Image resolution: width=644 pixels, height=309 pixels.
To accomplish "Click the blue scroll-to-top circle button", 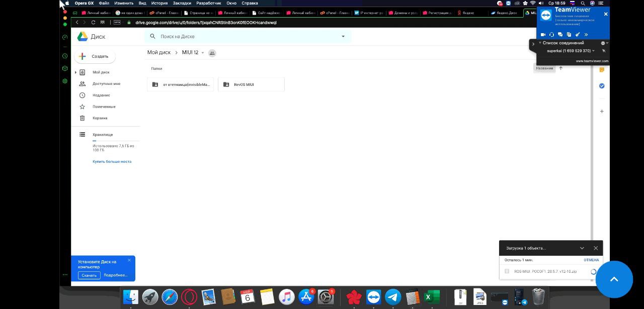I will [x=614, y=279].
